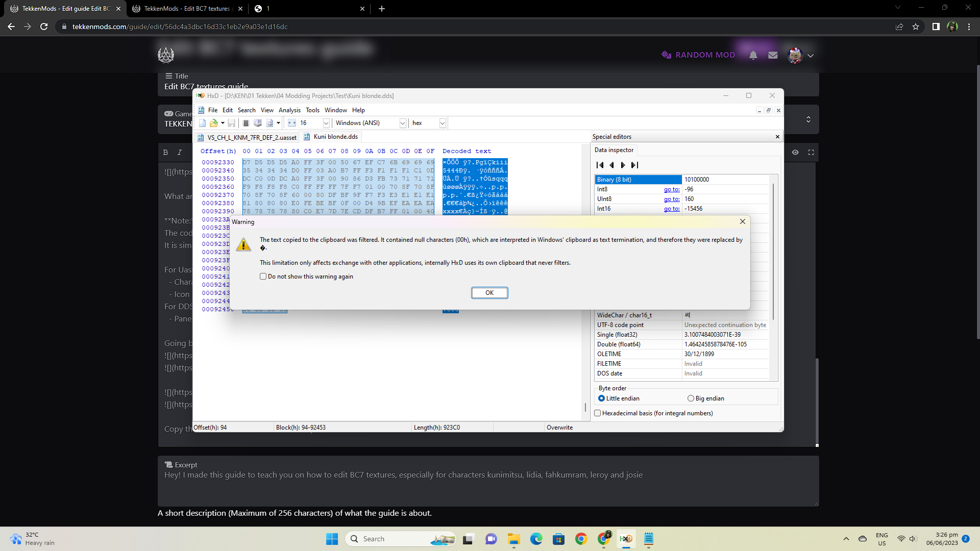
Task: Switch to VS_CH_L_KNM_7FR_DEF_2.uasset tab
Action: (x=248, y=137)
